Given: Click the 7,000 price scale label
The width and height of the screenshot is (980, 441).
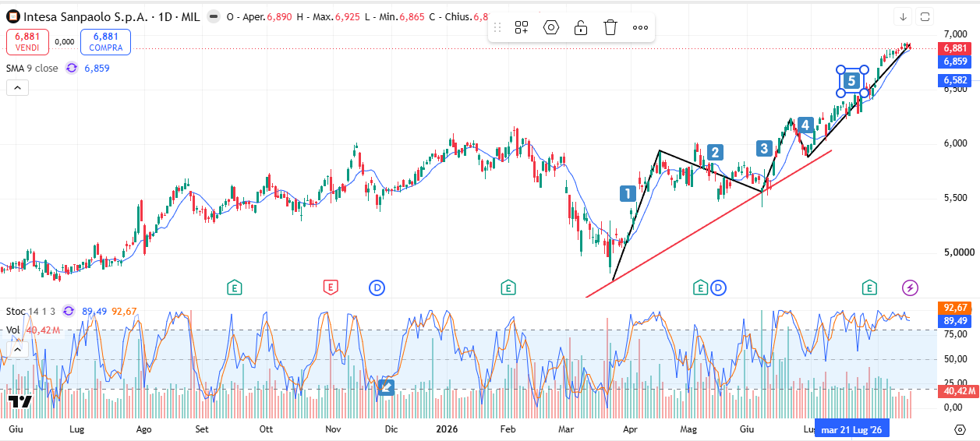Looking at the screenshot, I should (955, 34).
